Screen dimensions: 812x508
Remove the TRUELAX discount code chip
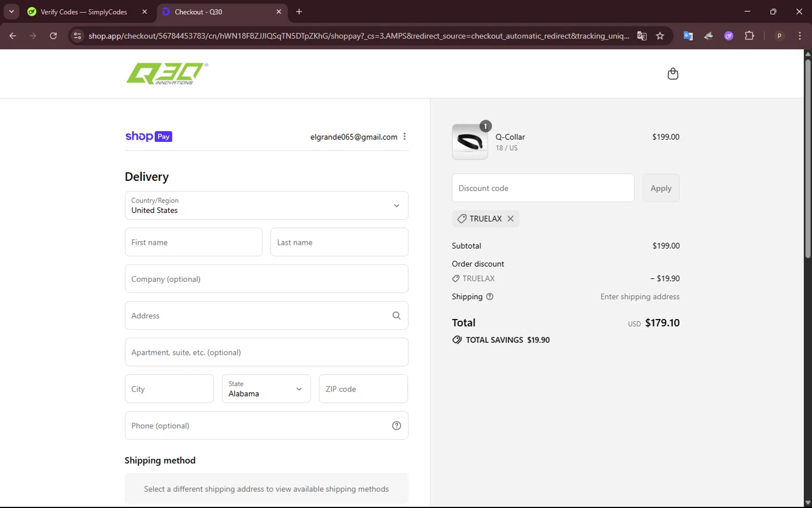point(510,219)
